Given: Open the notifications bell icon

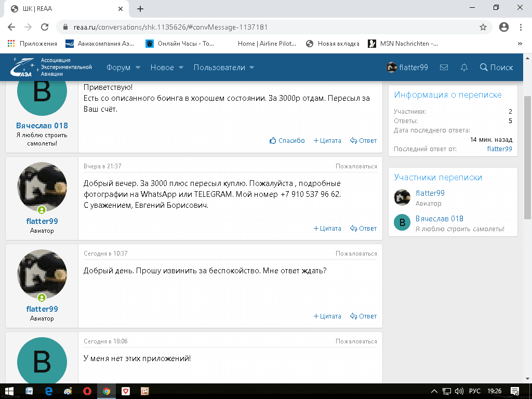Looking at the screenshot, I should pyautogui.click(x=464, y=68).
